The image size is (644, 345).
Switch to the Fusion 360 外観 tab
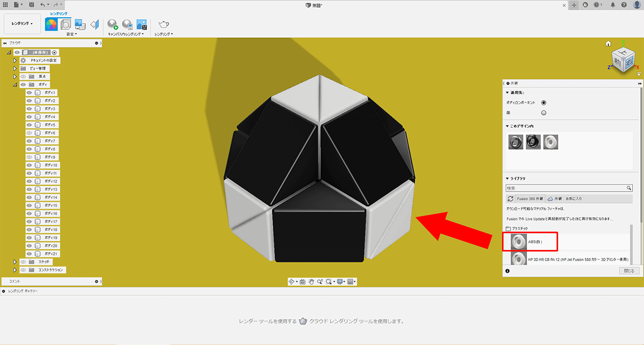pos(530,199)
